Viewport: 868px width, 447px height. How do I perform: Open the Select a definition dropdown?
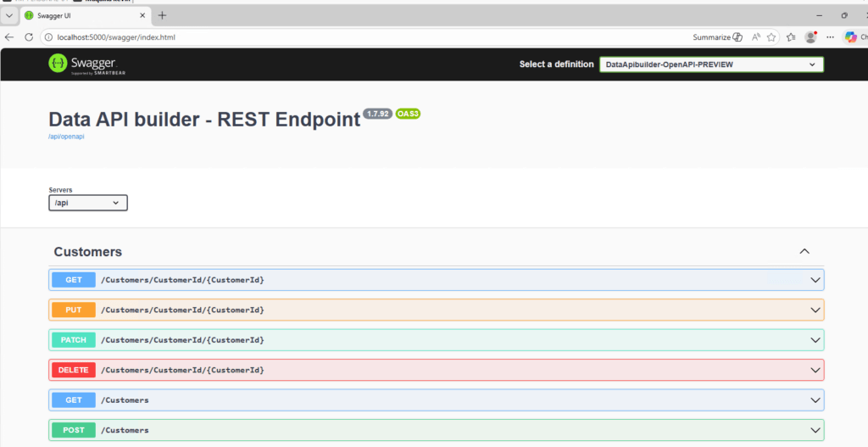(711, 64)
